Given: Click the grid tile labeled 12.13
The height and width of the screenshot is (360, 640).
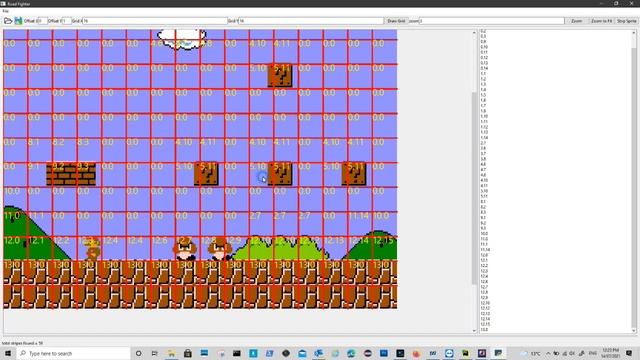Looking at the screenshot, I should [x=335, y=248].
